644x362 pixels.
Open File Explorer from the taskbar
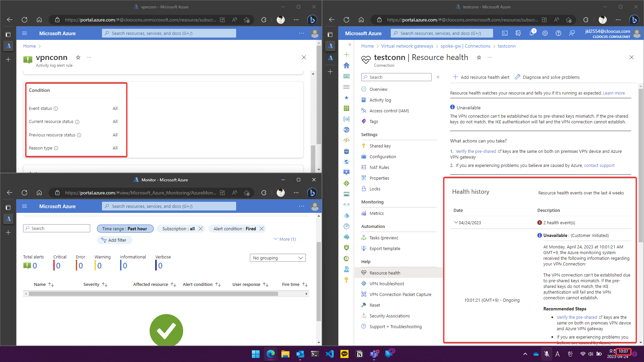pos(285,354)
